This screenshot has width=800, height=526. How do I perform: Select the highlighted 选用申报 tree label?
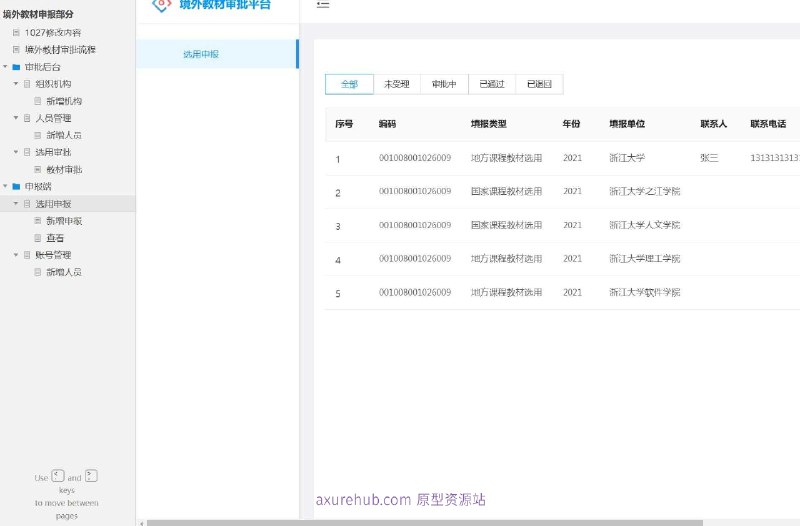point(53,204)
